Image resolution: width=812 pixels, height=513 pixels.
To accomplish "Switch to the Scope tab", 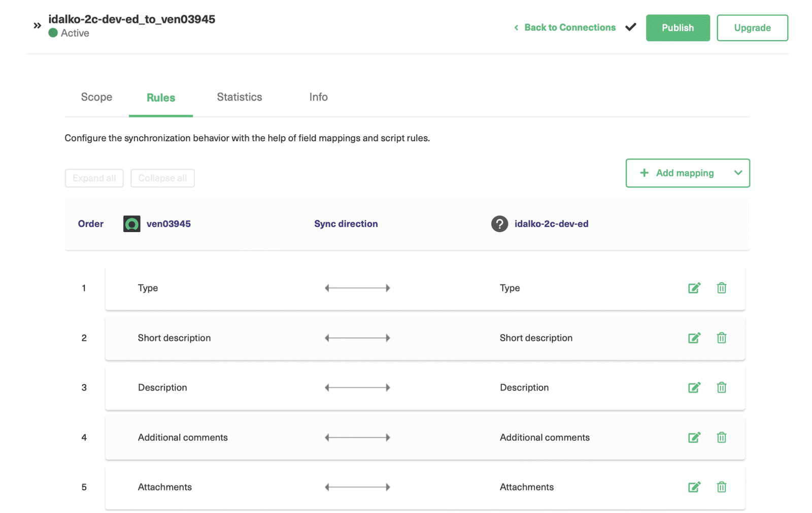I will click(x=96, y=97).
